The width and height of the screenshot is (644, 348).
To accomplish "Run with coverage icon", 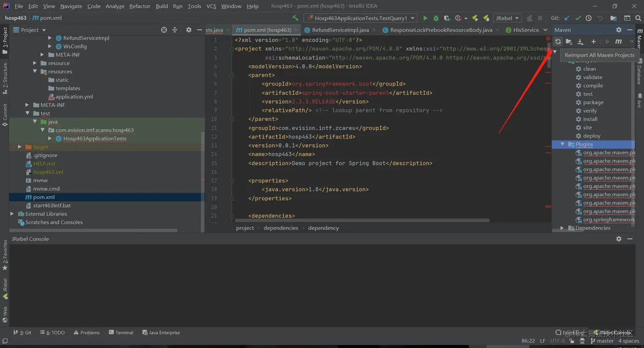I will [446, 18].
